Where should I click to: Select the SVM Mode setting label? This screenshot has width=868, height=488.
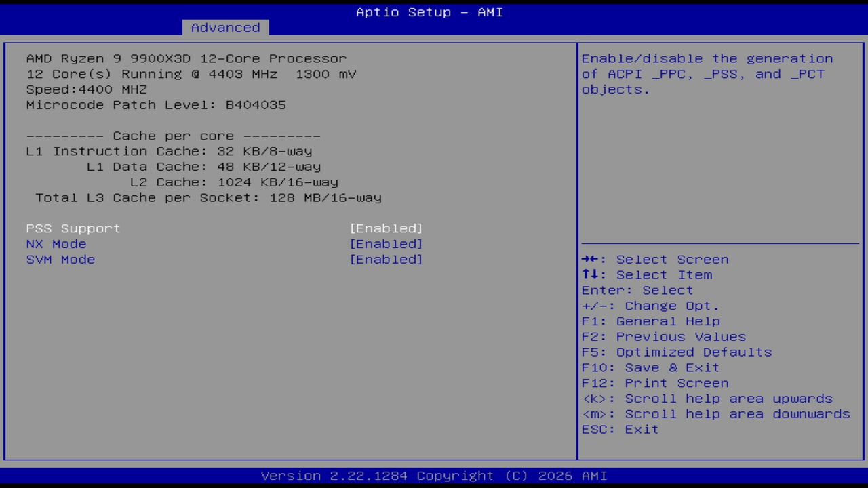[x=60, y=260]
